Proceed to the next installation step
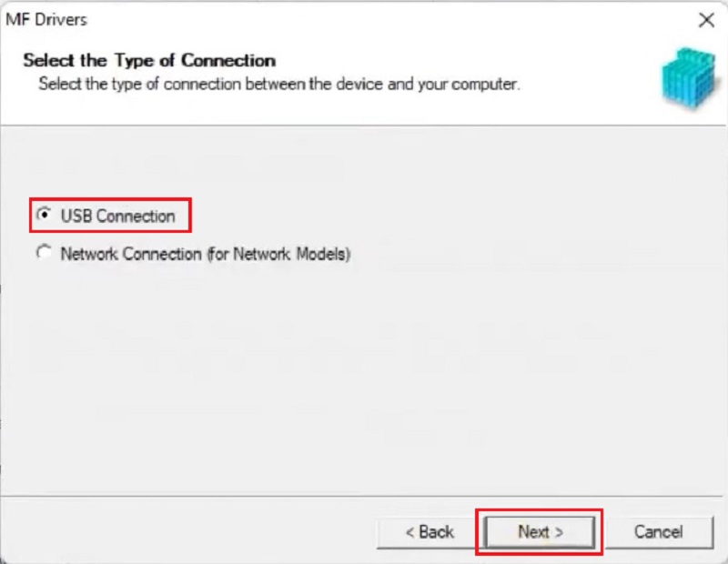Screen dimensions: 728x564 click(540, 532)
